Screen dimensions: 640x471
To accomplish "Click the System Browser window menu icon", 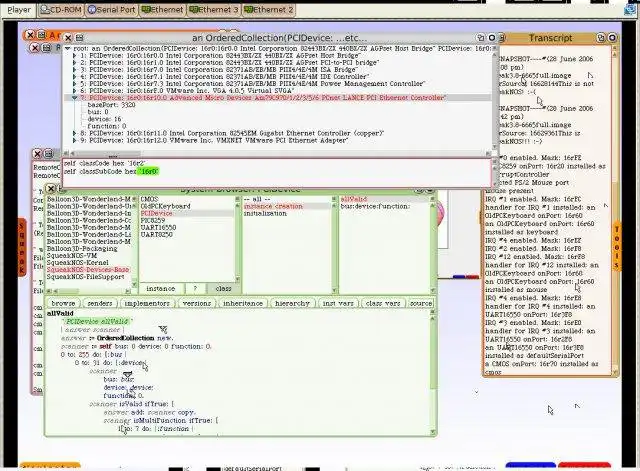I will pos(61,189).
